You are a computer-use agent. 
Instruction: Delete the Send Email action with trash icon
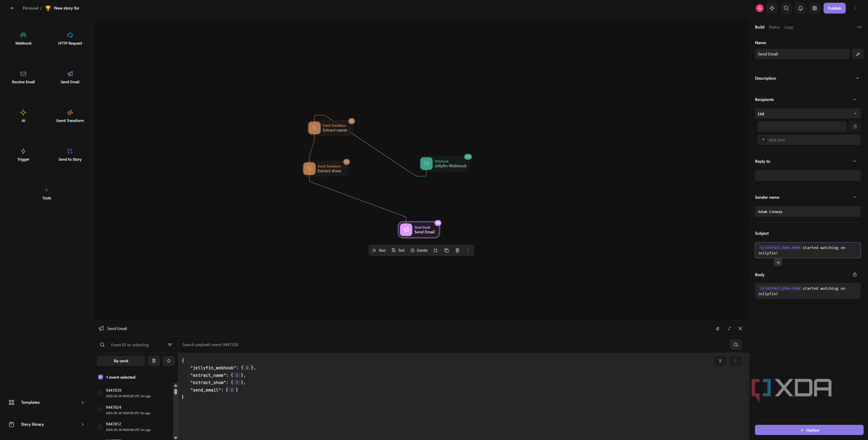click(x=457, y=250)
